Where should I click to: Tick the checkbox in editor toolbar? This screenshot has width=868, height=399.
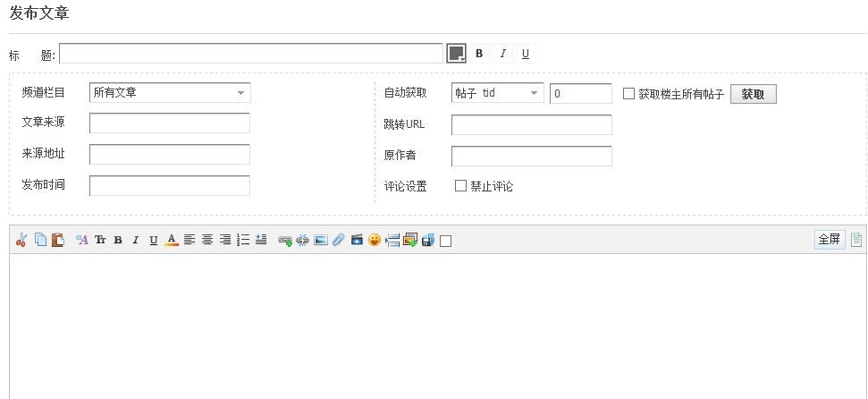[445, 241]
